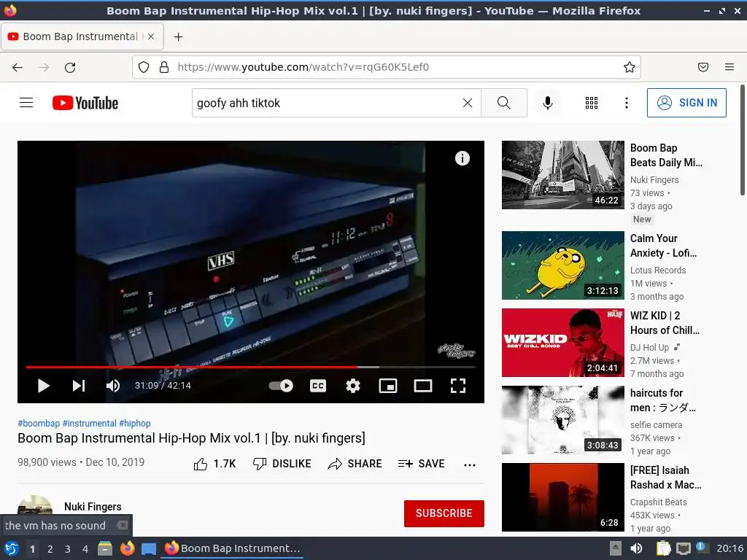Save page to Pocket

[x=703, y=67]
